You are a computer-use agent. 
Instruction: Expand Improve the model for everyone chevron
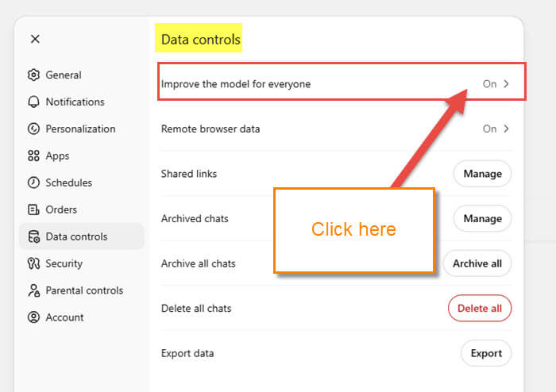506,84
